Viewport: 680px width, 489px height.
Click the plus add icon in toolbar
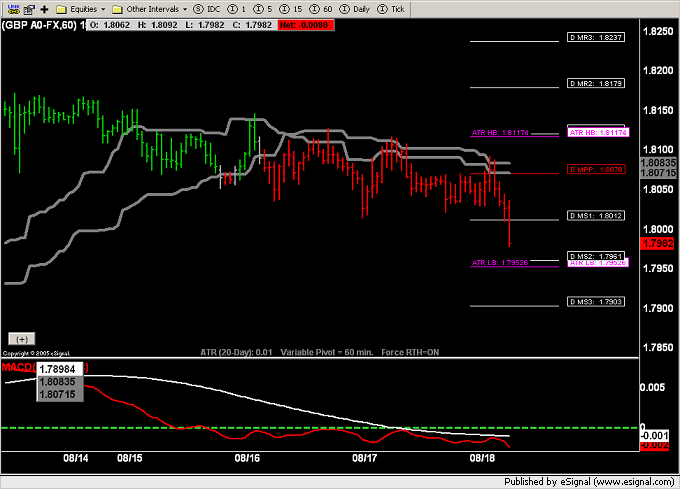[44, 9]
